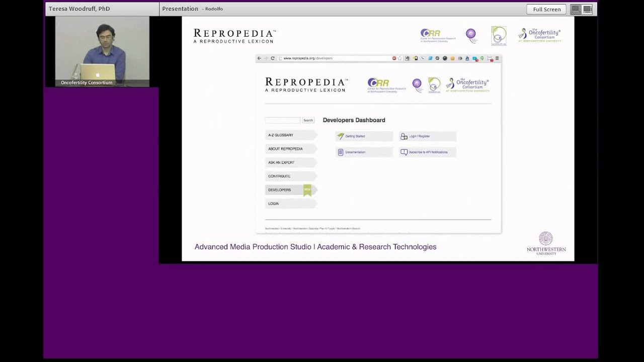Click the Search button
Screen dimensions: 644x362
[x=308, y=120]
